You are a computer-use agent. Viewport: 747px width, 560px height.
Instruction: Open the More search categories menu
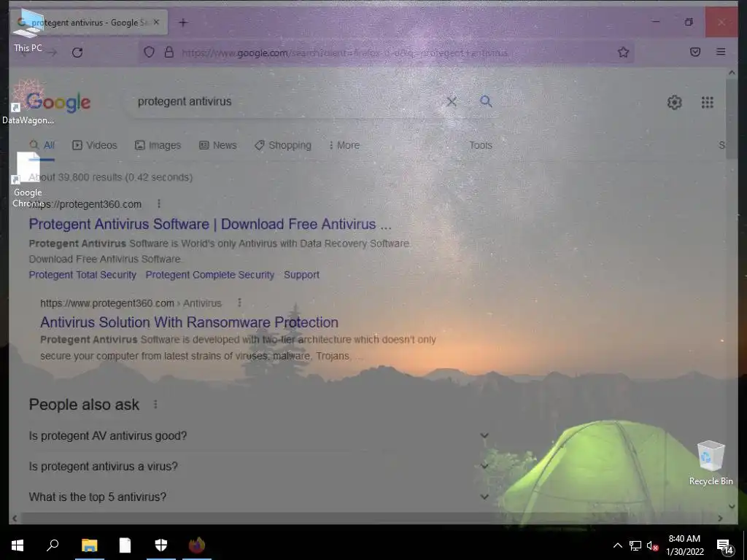tap(344, 145)
